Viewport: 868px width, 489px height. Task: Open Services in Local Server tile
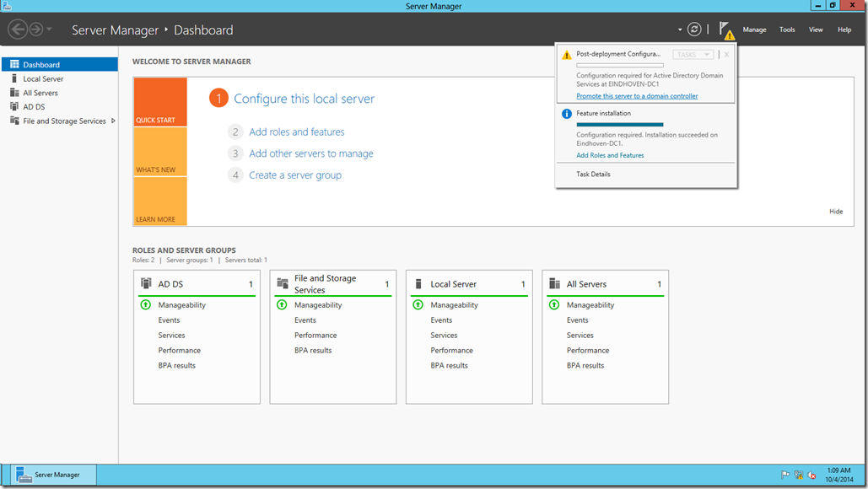point(444,336)
